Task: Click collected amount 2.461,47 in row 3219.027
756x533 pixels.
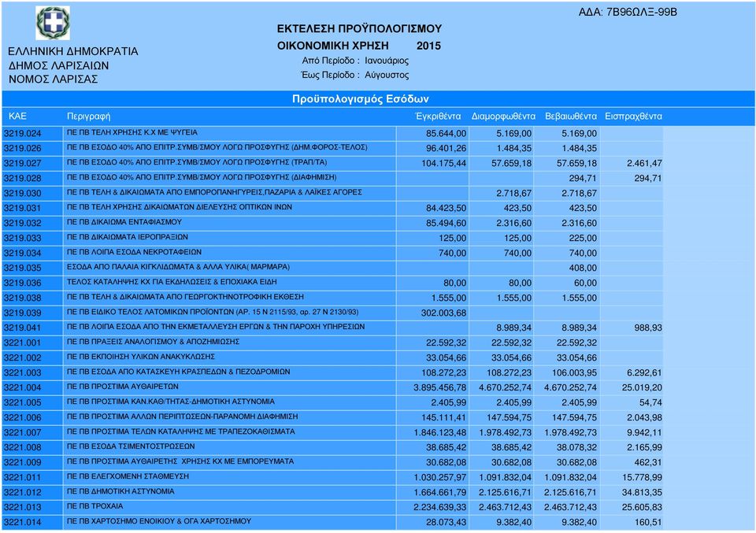Action: pos(644,164)
